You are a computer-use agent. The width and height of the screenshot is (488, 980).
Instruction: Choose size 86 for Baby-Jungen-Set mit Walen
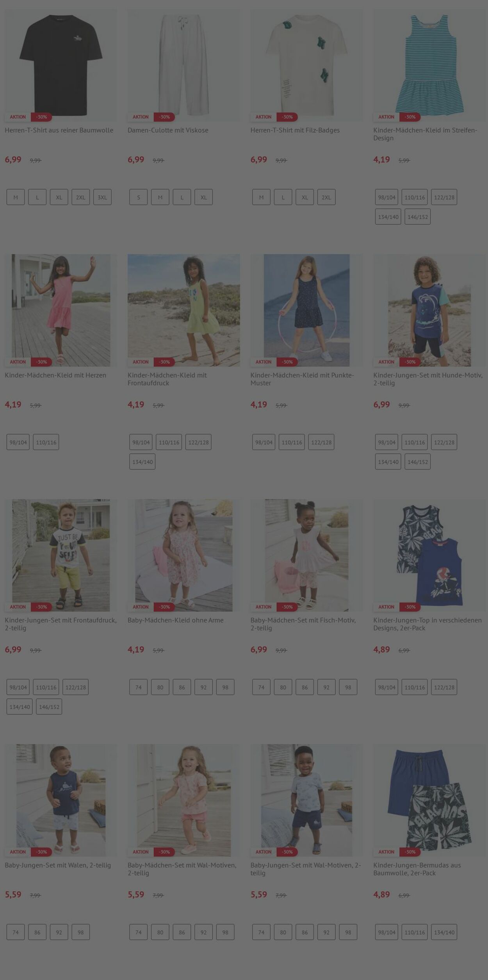(x=37, y=932)
